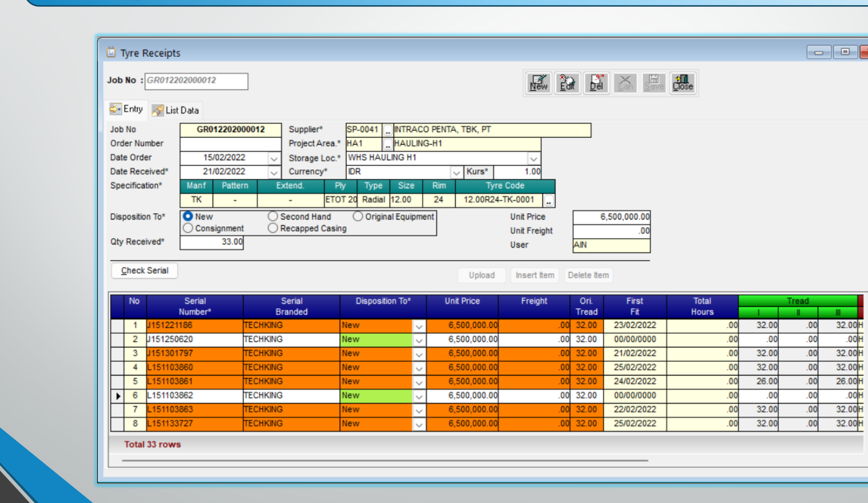868x503 pixels.
Task: Click the Order Number input field
Action: [231, 144]
